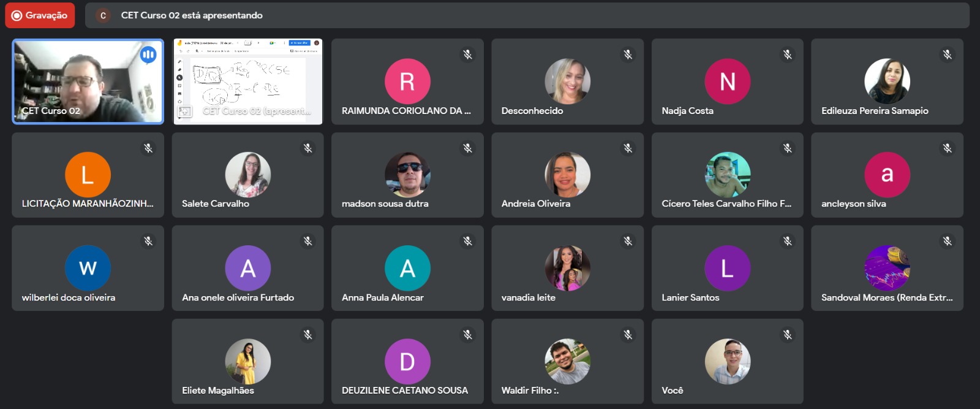Viewport: 980px width, 409px height.
Task: Click Waldir Filho profile photo
Action: pyautogui.click(x=568, y=361)
